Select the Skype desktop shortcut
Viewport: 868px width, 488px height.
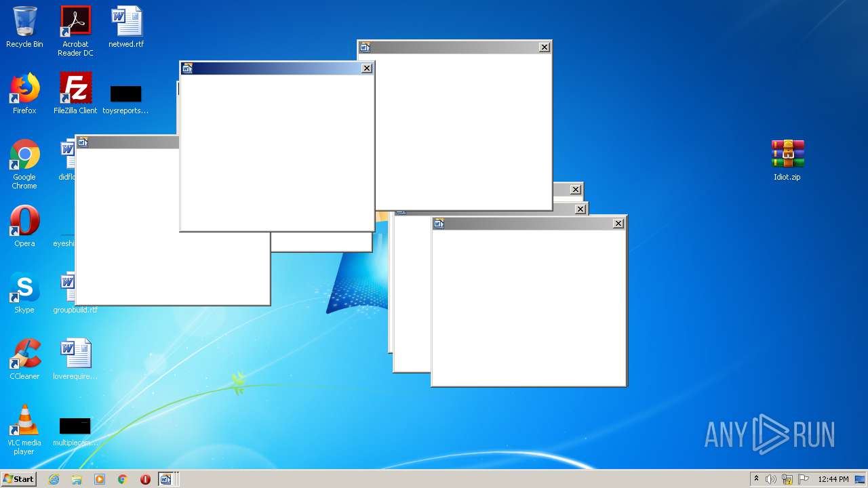tap(24, 293)
